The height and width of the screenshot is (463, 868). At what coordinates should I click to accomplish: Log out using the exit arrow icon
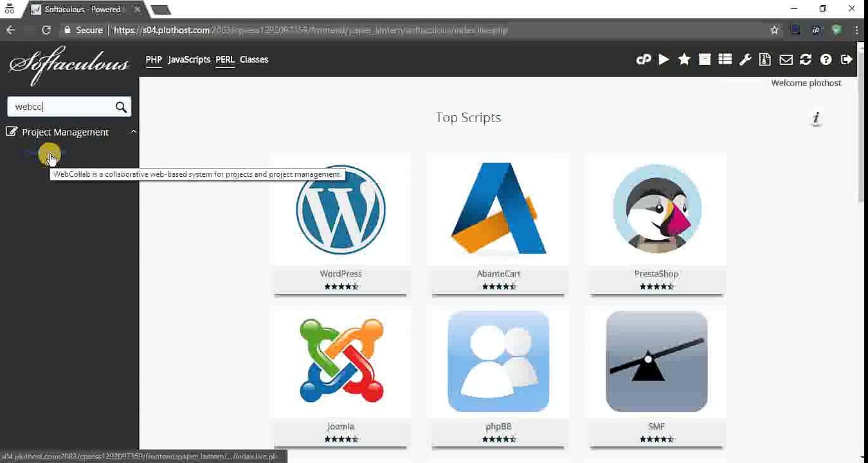pos(847,59)
